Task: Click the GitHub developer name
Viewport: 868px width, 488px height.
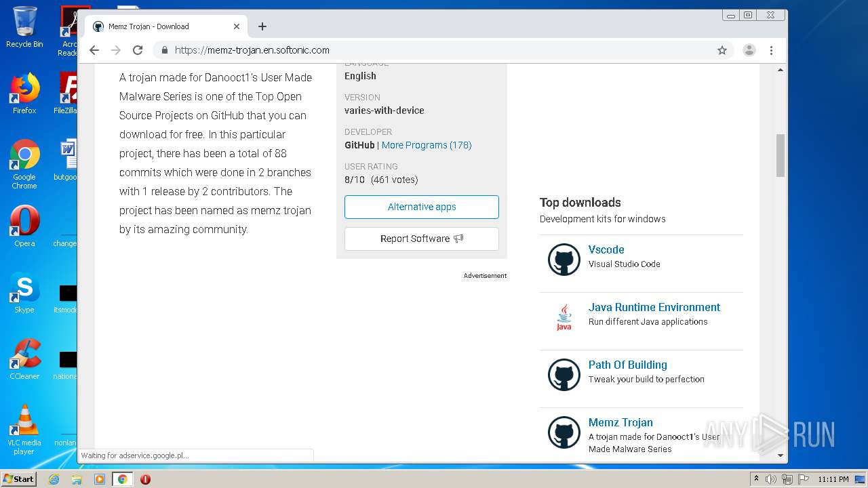Action: coord(359,145)
